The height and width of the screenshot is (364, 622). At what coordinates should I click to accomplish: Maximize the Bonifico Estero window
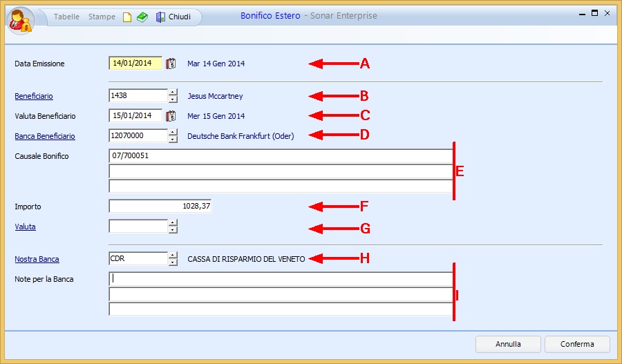594,13
